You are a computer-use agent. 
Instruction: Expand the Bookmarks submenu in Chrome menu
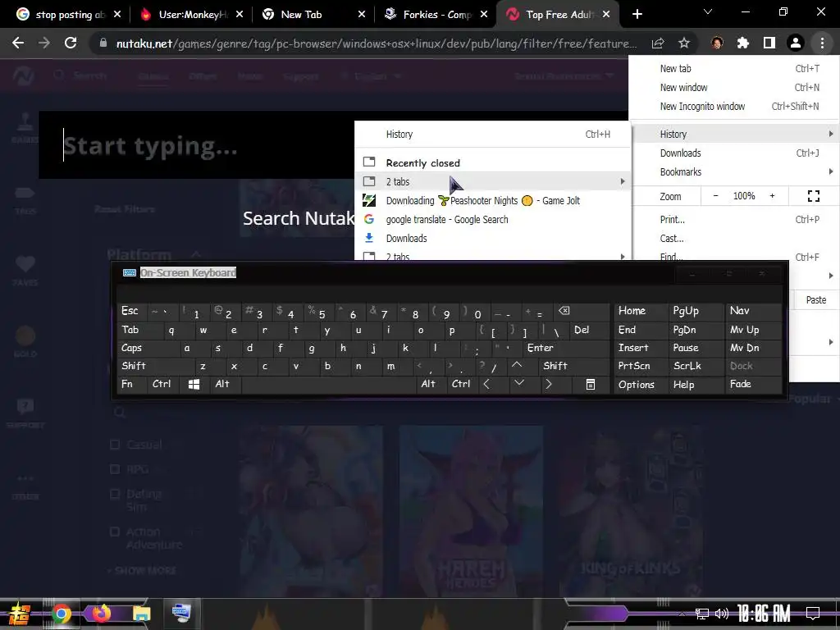click(x=735, y=172)
